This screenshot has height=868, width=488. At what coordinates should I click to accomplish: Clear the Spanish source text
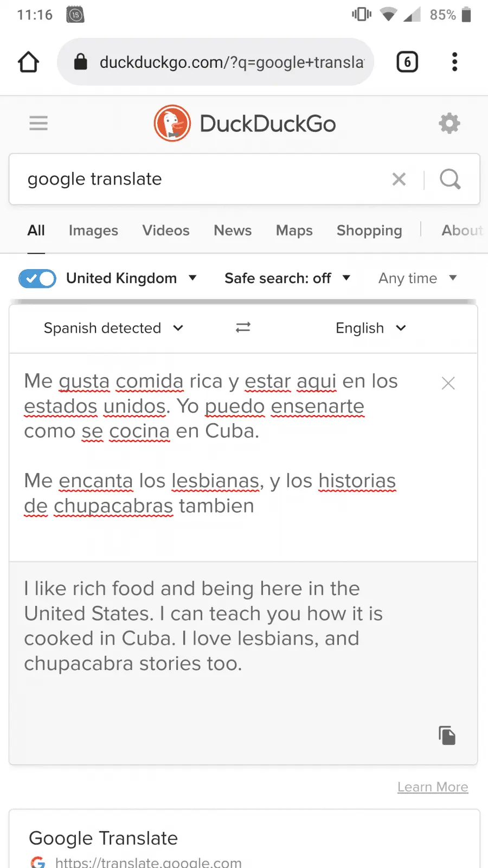tap(448, 384)
